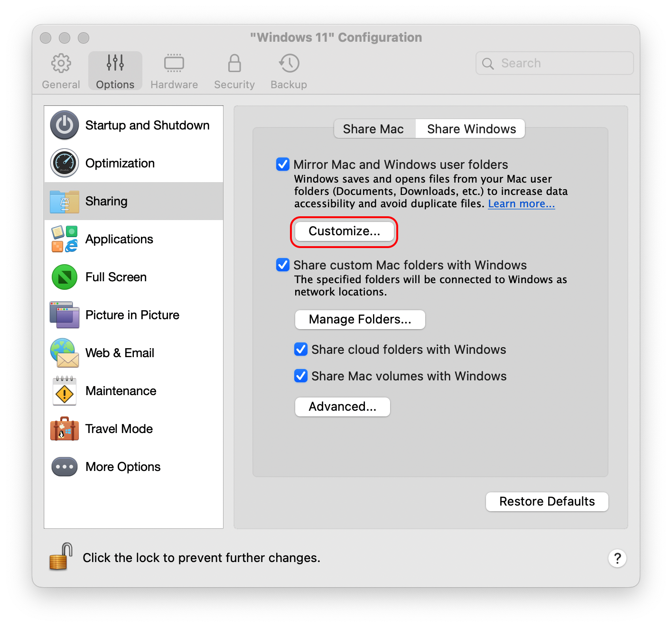Switch to the Share Mac tab
This screenshot has width=672, height=627.
pyautogui.click(x=373, y=129)
